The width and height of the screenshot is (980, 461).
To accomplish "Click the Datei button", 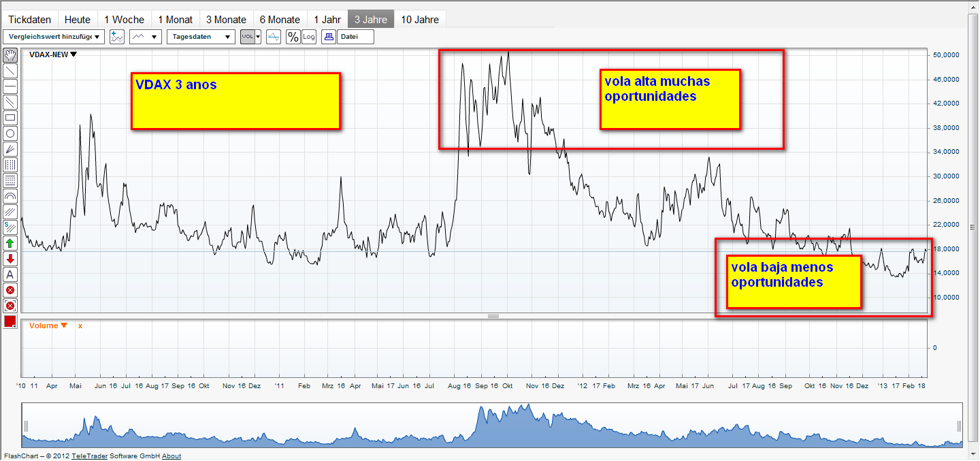I will pyautogui.click(x=356, y=37).
